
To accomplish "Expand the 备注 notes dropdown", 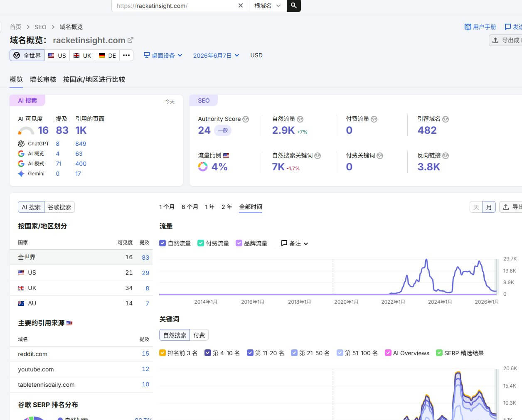I will point(295,243).
